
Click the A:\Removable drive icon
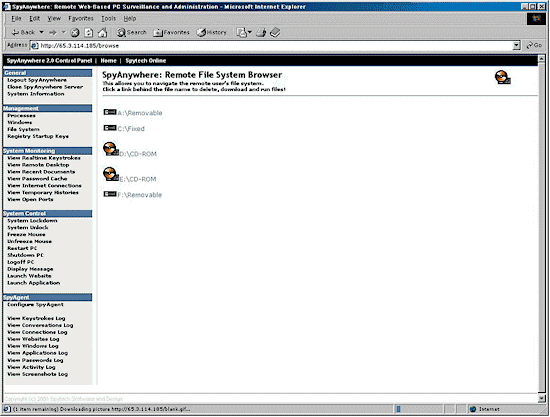click(110, 112)
